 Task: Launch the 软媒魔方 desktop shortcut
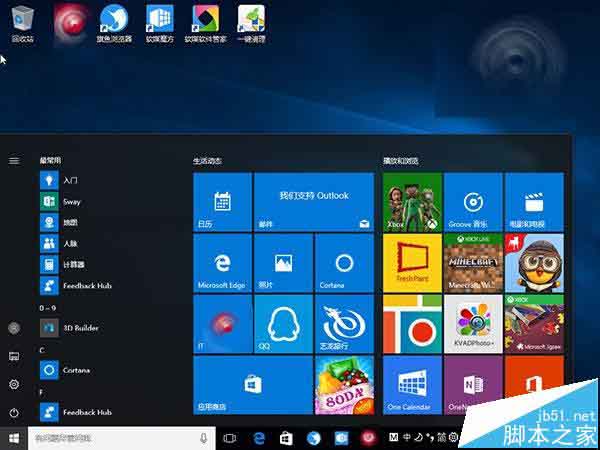point(160,24)
